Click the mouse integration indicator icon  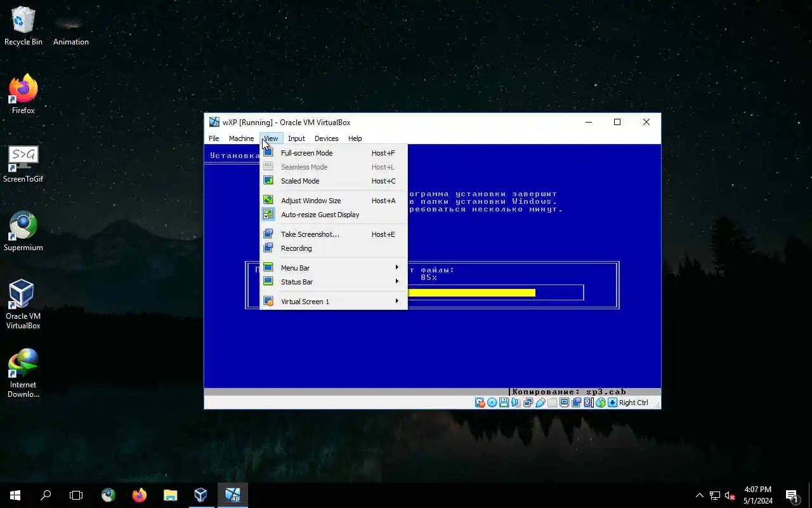click(x=601, y=403)
